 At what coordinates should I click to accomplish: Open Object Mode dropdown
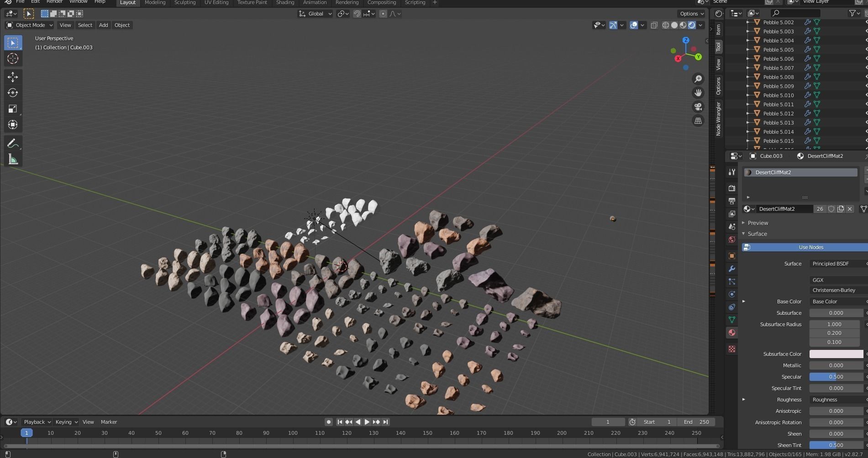pyautogui.click(x=29, y=25)
